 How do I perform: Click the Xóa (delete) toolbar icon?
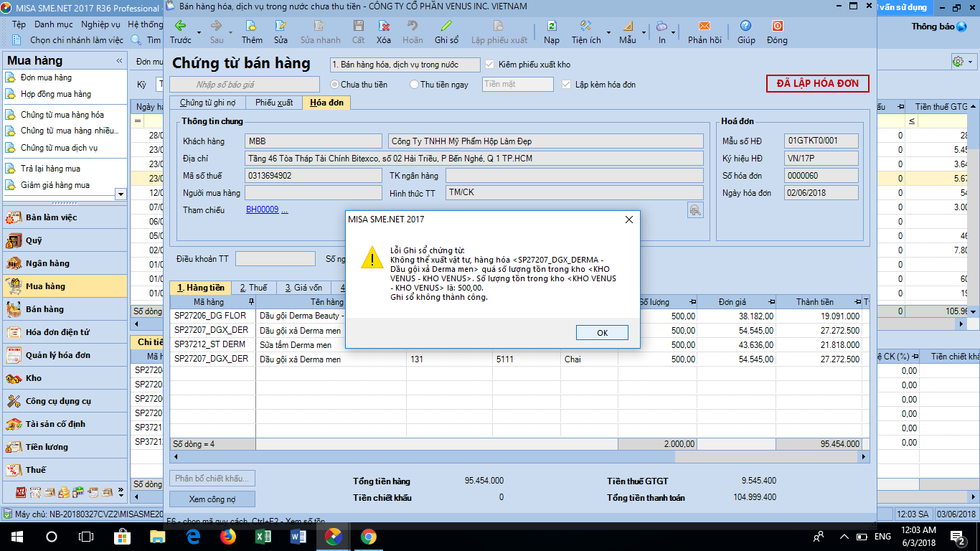pyautogui.click(x=384, y=26)
